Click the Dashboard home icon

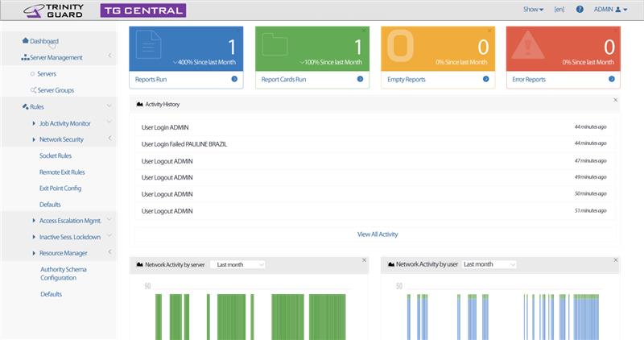point(26,40)
